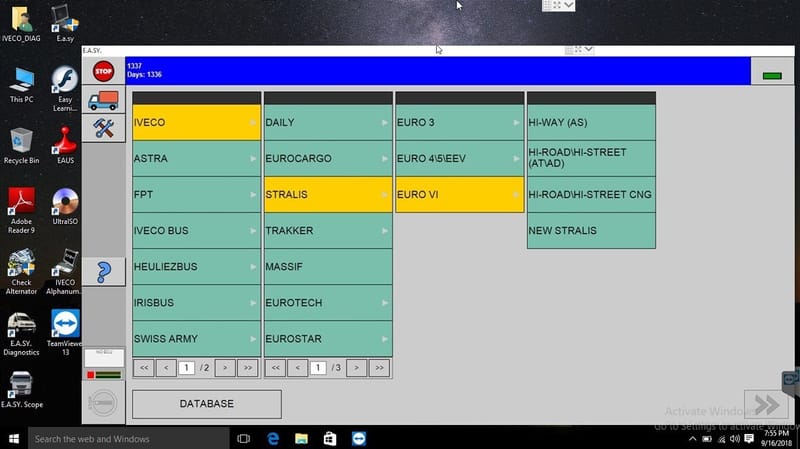Select the This PC desktop icon
This screenshot has height=449, width=800.
click(21, 85)
